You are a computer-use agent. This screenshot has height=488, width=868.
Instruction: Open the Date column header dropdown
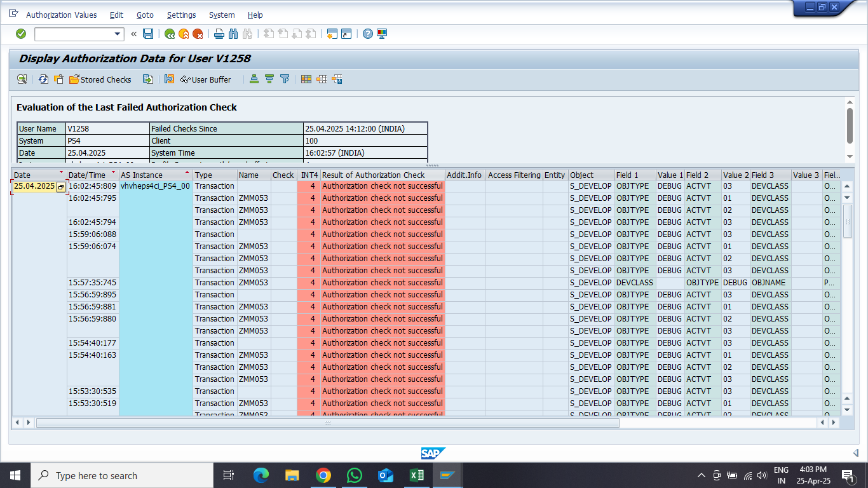pyautogui.click(x=61, y=173)
